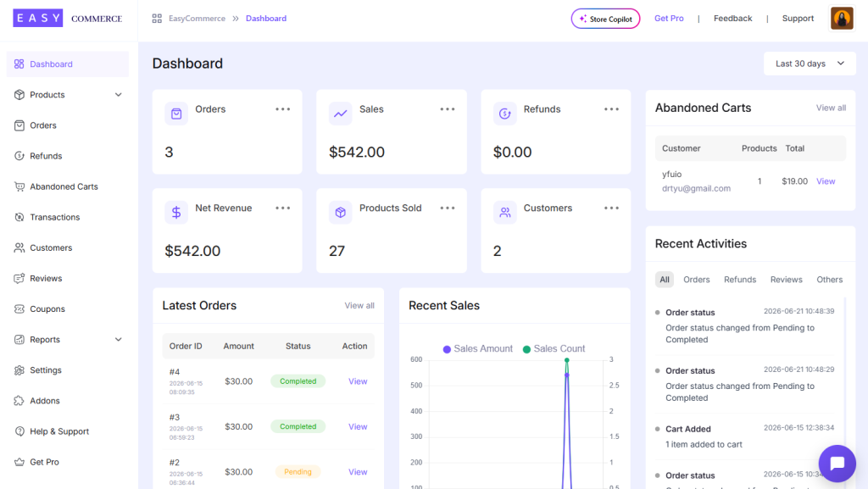This screenshot has width=868, height=489.
Task: Click the Help & Support icon in sidebar
Action: click(19, 431)
